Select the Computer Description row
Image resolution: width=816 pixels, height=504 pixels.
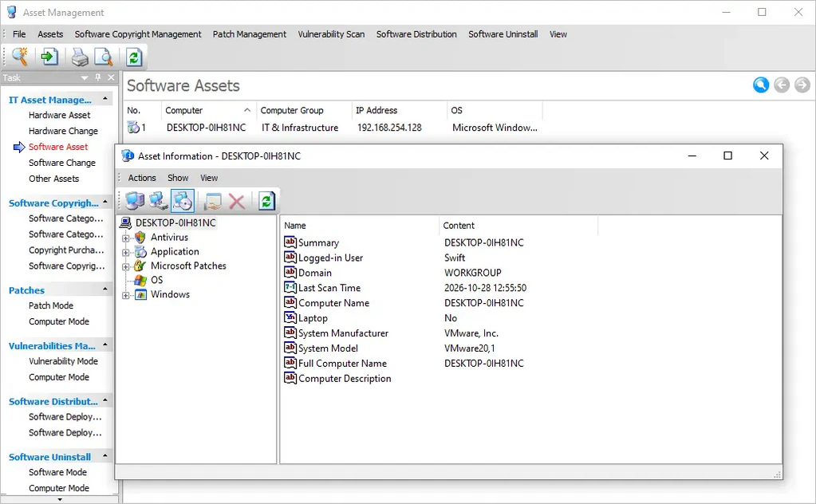(440, 378)
